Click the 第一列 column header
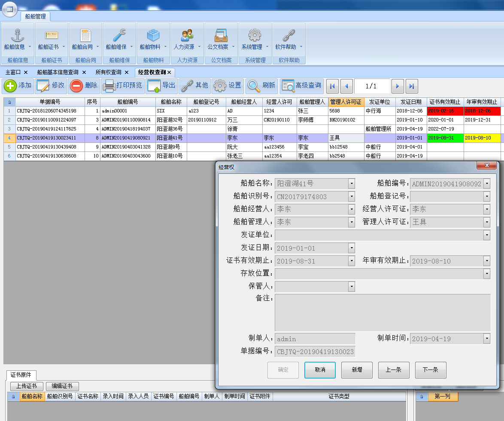The image size is (504, 421). tap(442, 397)
